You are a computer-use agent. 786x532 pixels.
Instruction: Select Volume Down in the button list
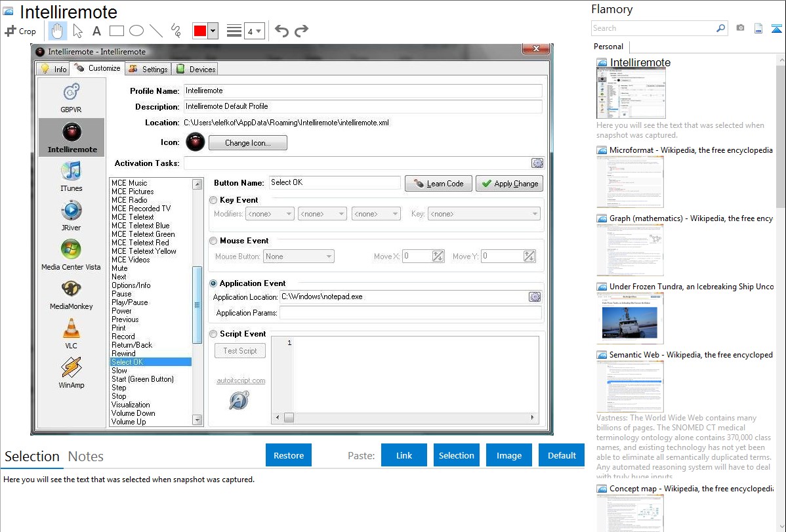[133, 413]
